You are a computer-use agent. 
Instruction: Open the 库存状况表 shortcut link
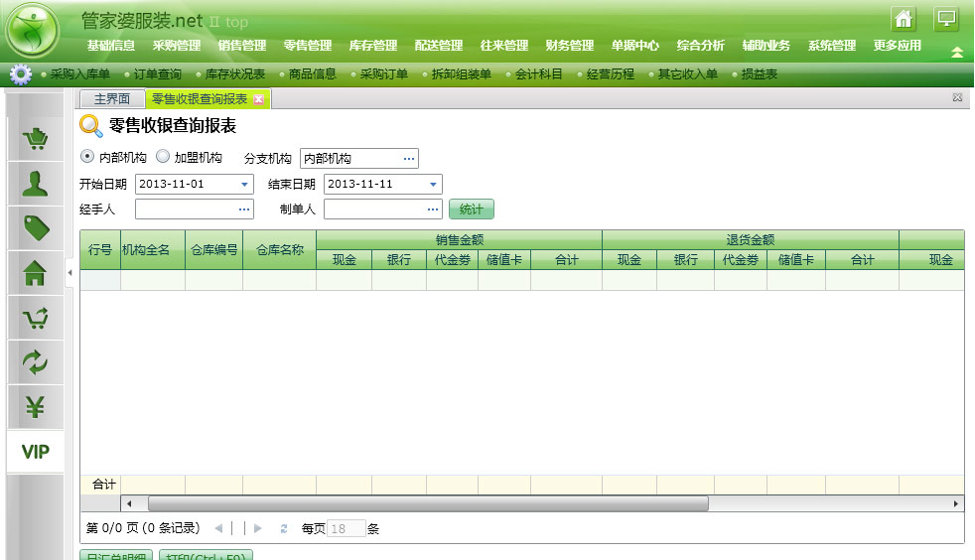coord(234,74)
